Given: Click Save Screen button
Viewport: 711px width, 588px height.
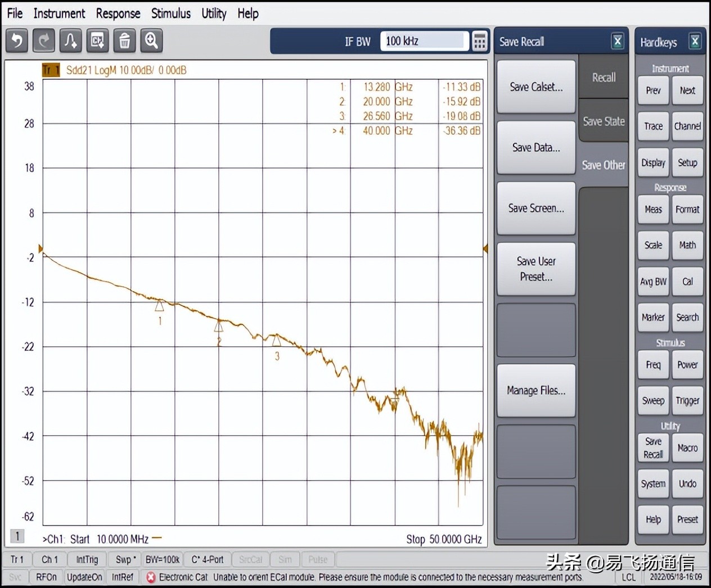Looking at the screenshot, I should pos(536,208).
